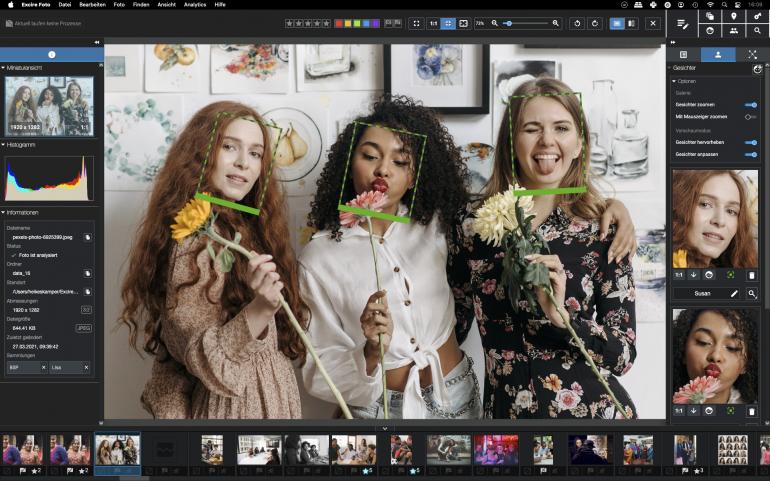Select the 1:1 zoom toolbar button
Screen dimensions: 770x481
(433, 23)
